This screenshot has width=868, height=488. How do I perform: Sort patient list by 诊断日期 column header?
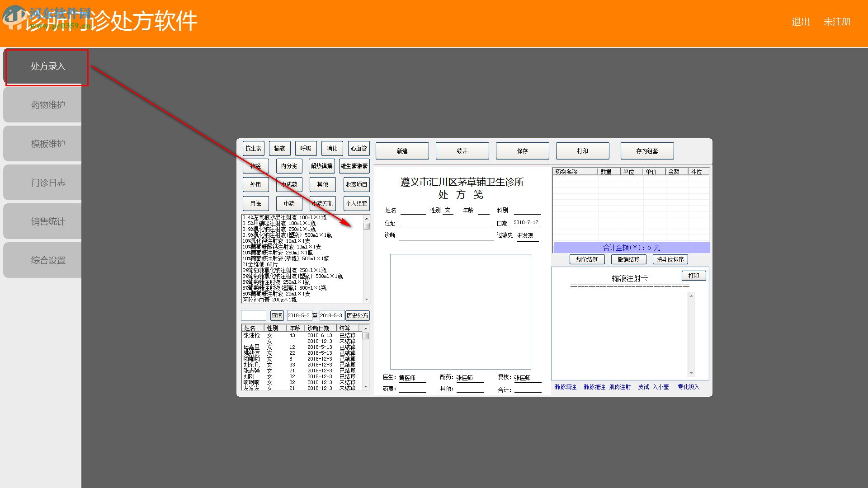coord(319,328)
